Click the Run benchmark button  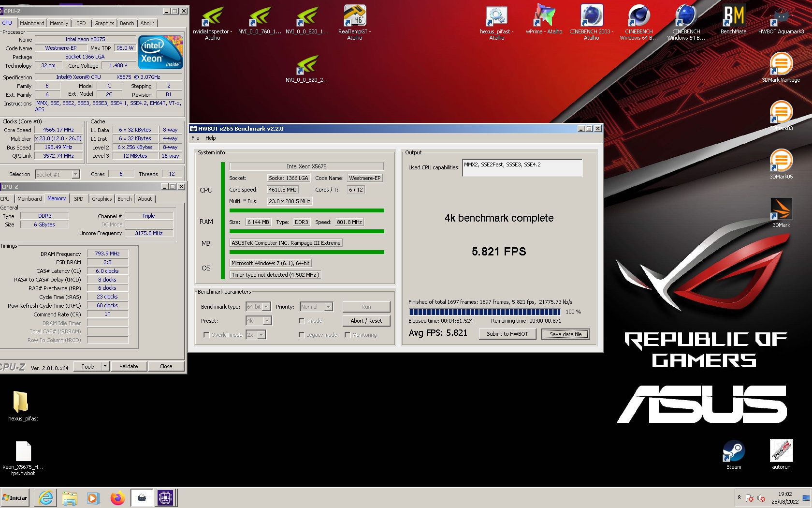coord(366,307)
